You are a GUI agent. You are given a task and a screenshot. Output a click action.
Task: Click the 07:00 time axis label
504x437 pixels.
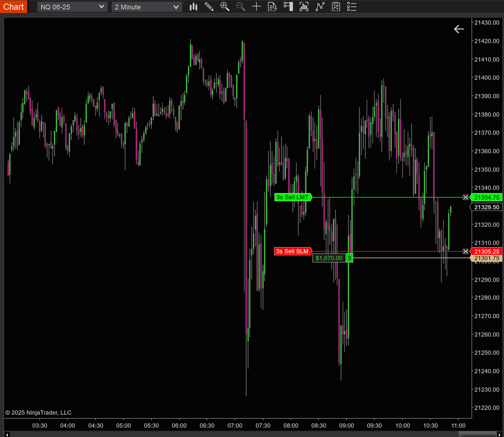[235, 426]
